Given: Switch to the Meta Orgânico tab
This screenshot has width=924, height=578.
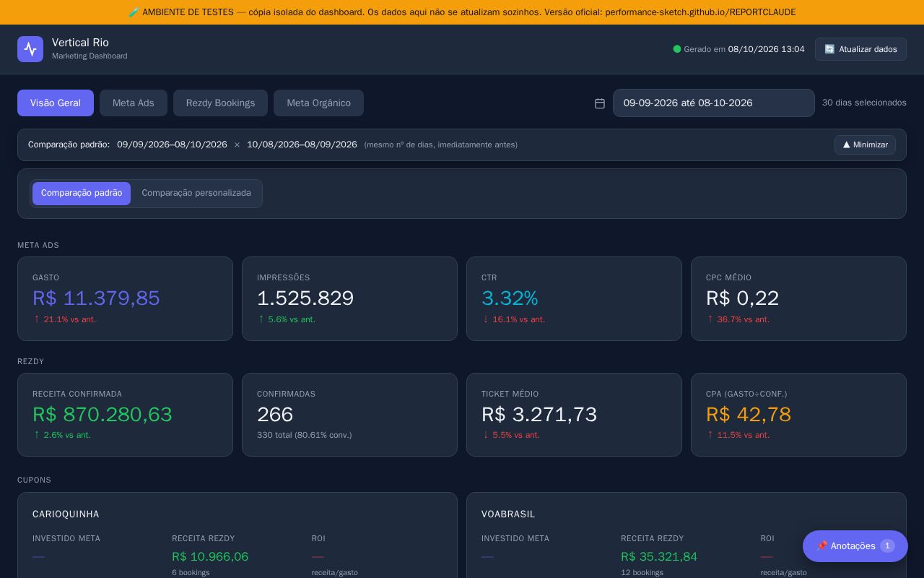Looking at the screenshot, I should [318, 103].
